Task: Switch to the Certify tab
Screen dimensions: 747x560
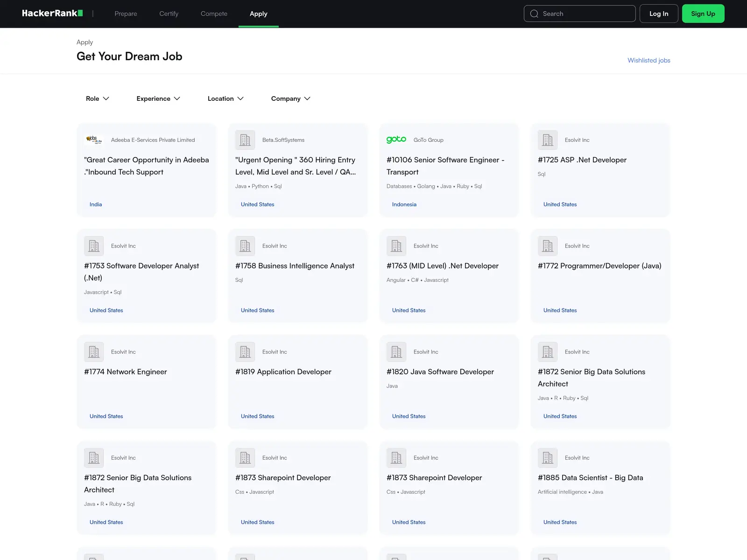Action: (169, 14)
